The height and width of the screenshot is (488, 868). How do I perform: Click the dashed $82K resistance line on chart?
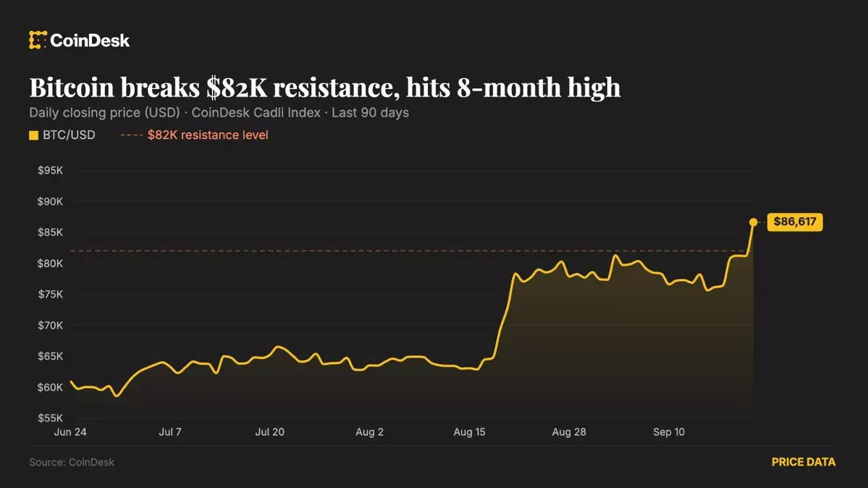[x=410, y=251]
